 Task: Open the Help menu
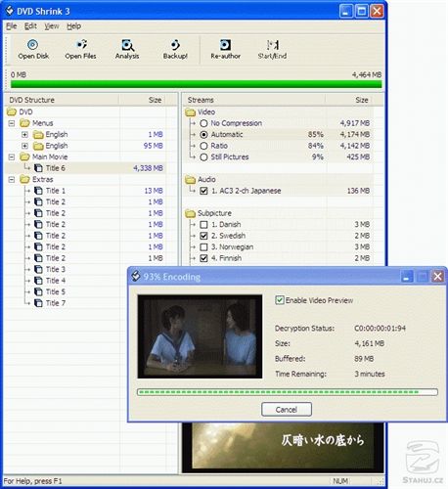[x=74, y=26]
